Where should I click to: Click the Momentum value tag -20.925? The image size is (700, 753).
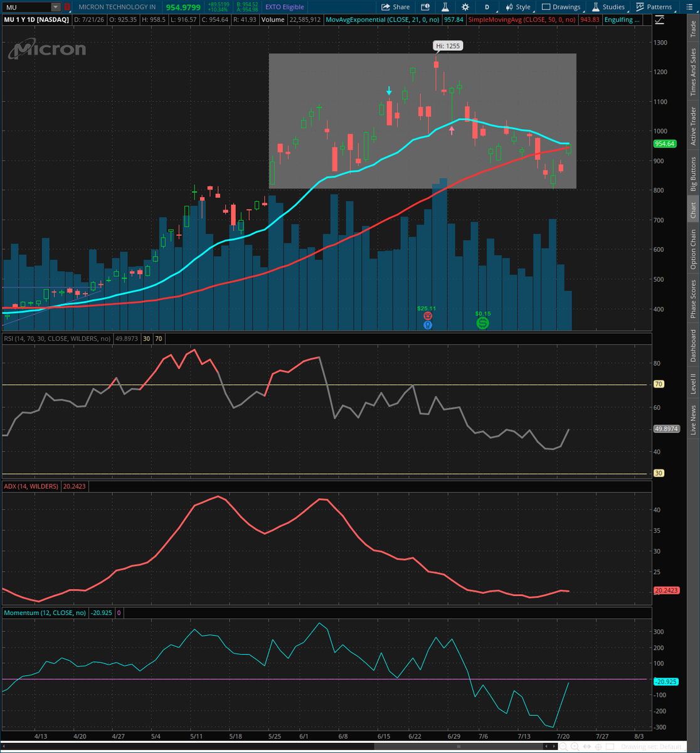[665, 681]
